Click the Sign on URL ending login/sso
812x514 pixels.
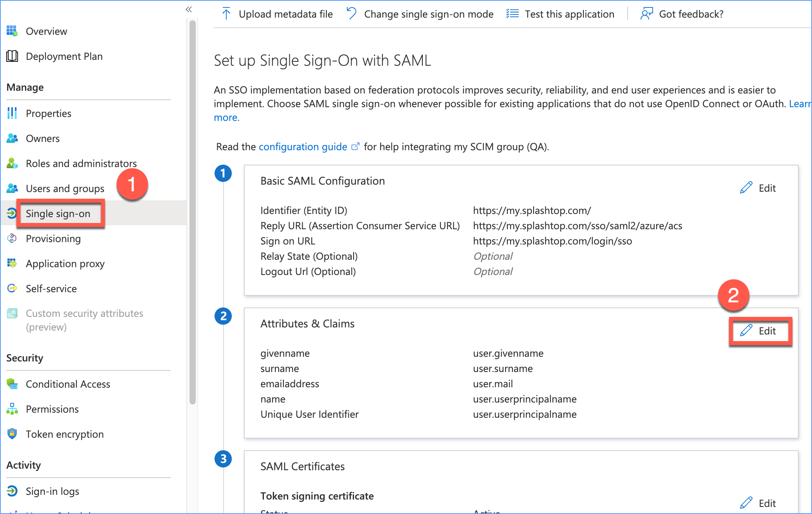coord(552,241)
